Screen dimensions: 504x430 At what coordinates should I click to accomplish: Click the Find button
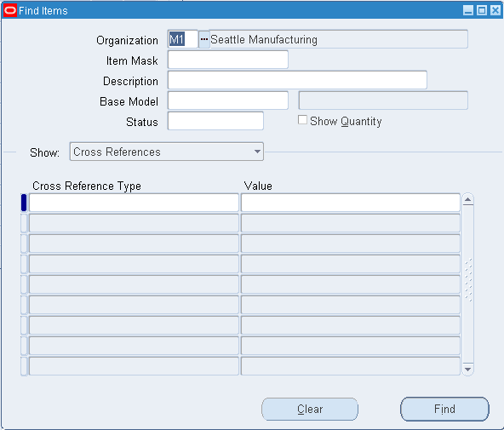[444, 409]
